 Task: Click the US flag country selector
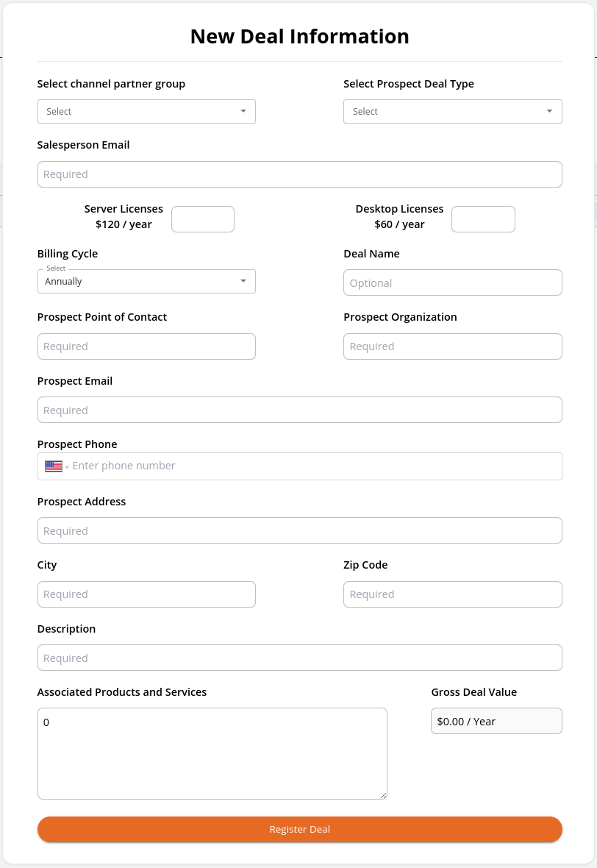tap(57, 466)
